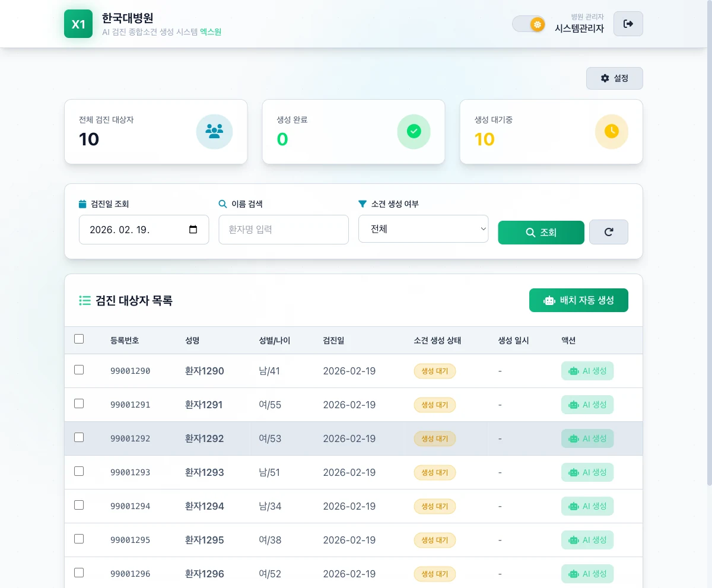Click AI 생성 for patient 환자1295
The image size is (712, 588).
587,540
